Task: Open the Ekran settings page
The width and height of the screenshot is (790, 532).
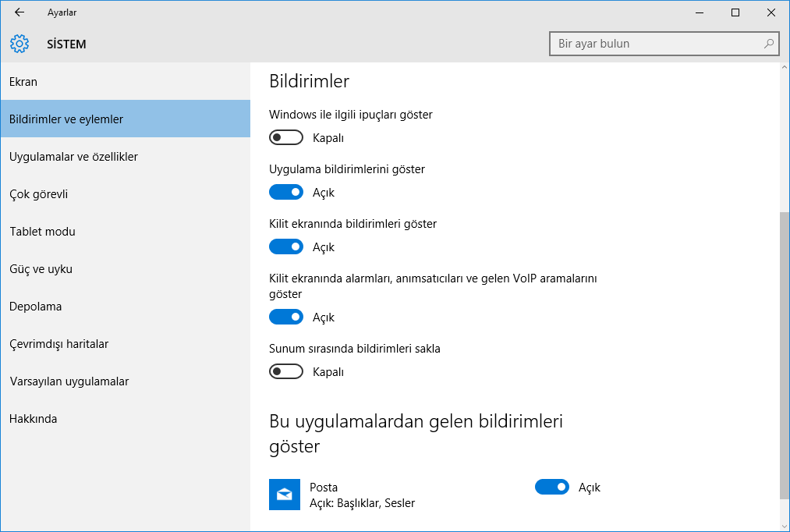Action: point(23,82)
